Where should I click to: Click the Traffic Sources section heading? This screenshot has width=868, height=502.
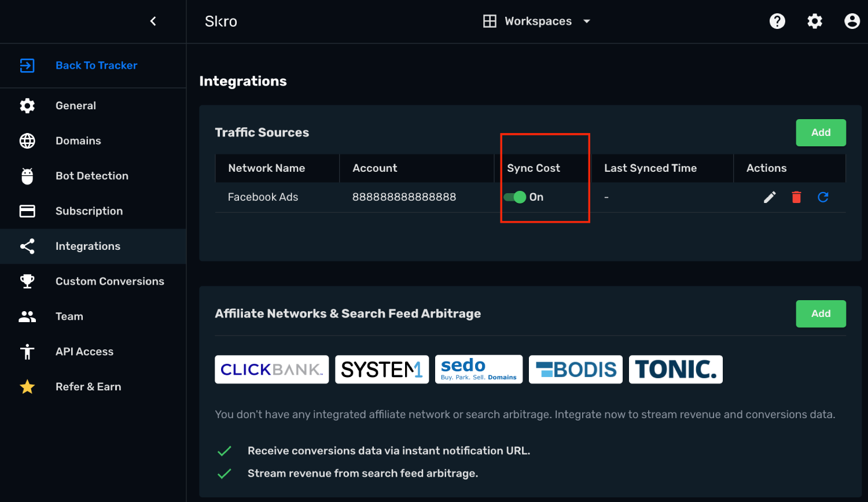(x=262, y=132)
